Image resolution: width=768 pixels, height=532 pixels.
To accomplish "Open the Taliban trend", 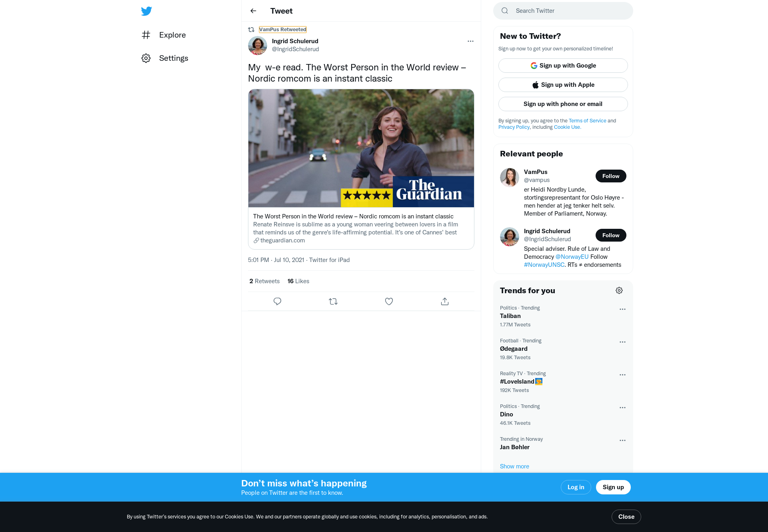I will (x=563, y=316).
